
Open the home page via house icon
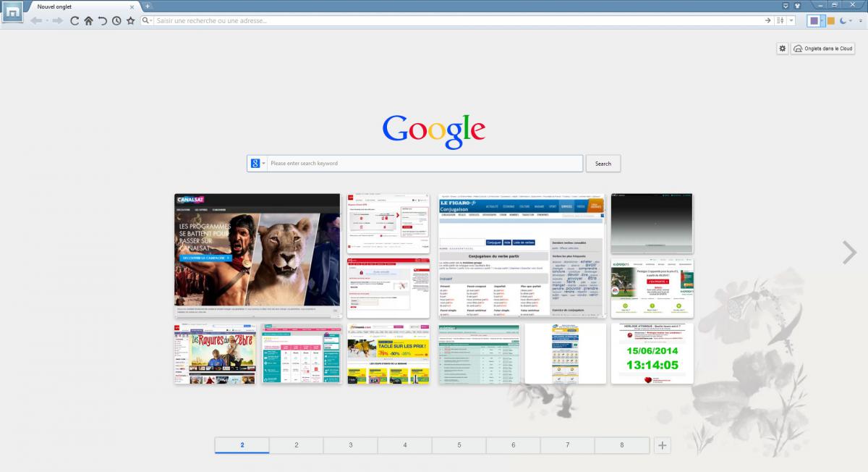point(88,21)
